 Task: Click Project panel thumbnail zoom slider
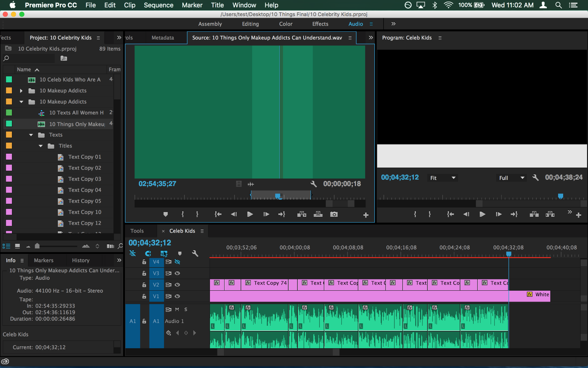(x=37, y=246)
